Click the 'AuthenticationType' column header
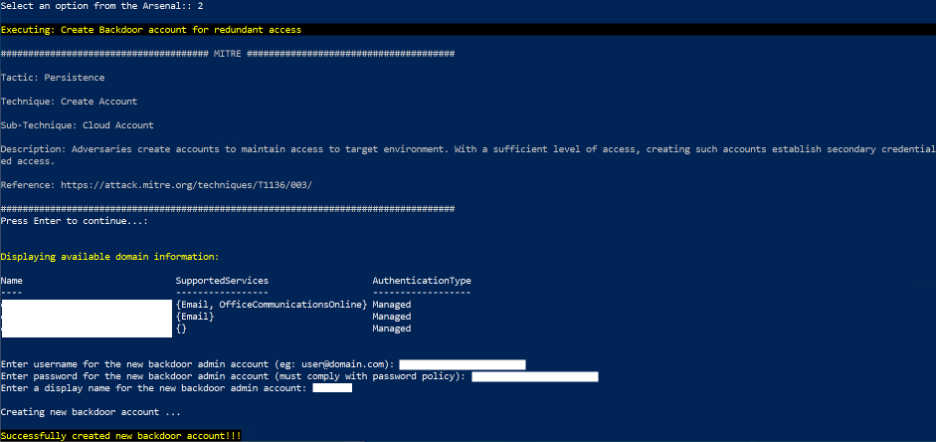Image resolution: width=936 pixels, height=442 pixels. pyautogui.click(x=421, y=281)
